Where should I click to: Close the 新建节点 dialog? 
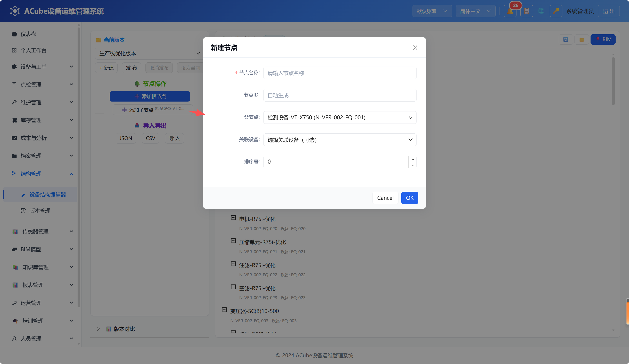(415, 48)
